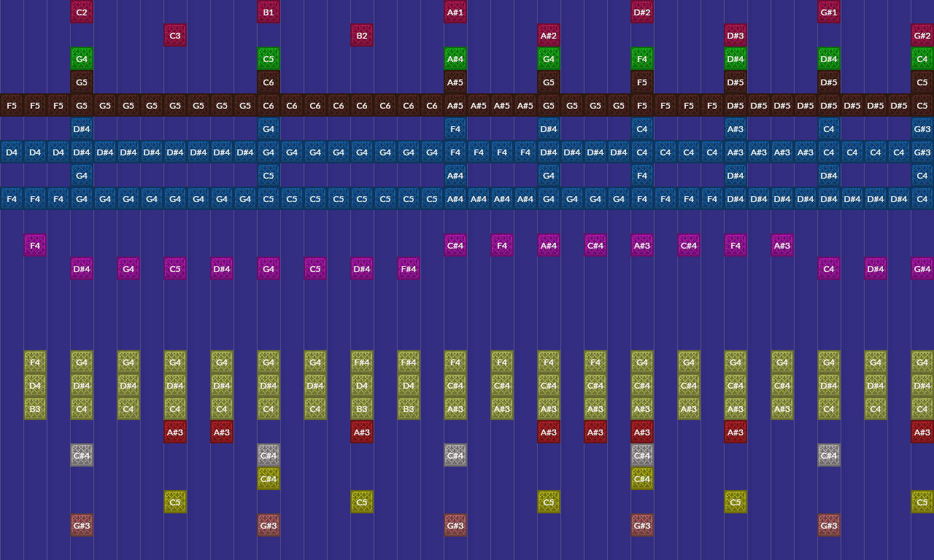The width and height of the screenshot is (934, 560).
Task: Select the crimson B2 note
Action: point(362,36)
